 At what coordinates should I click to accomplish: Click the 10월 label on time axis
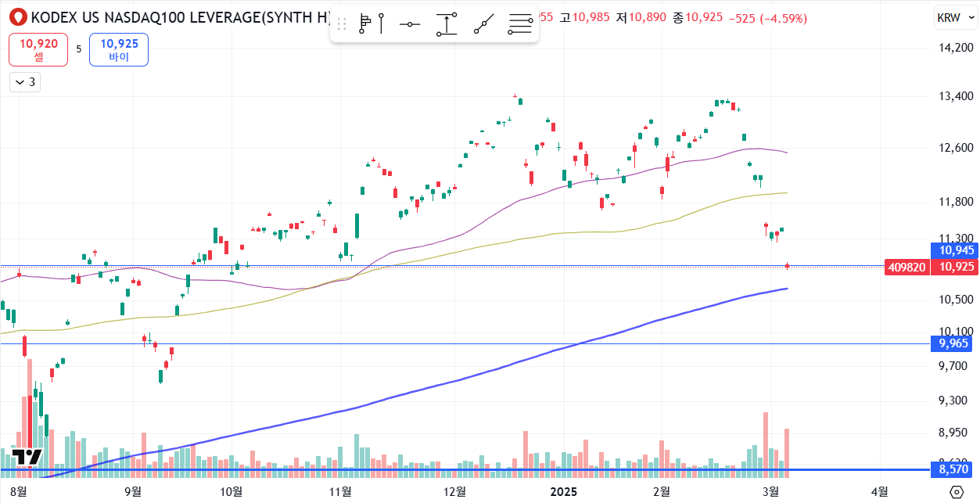click(232, 491)
